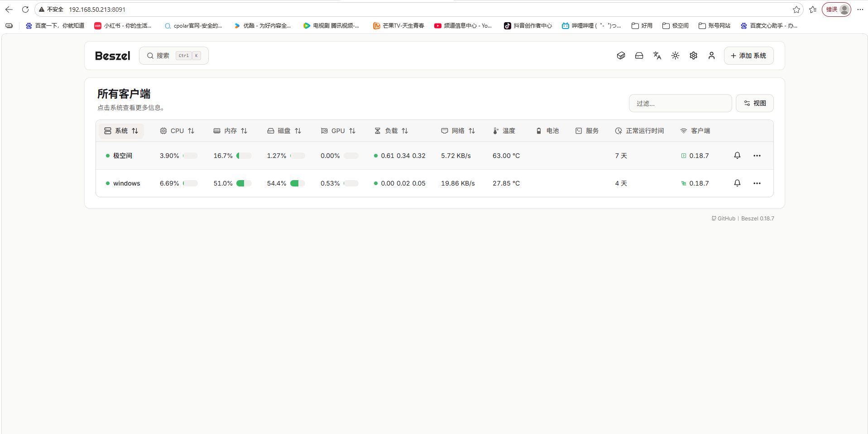Open the three-dot menu for 极空间
Viewport: 868px width, 434px height.
click(757, 156)
